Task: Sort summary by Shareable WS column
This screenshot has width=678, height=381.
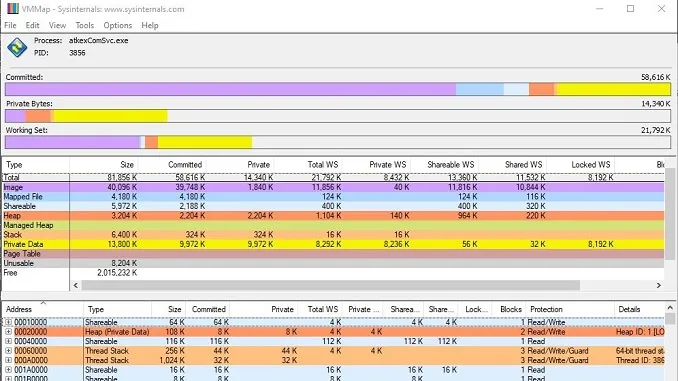Action: pyautogui.click(x=445, y=165)
